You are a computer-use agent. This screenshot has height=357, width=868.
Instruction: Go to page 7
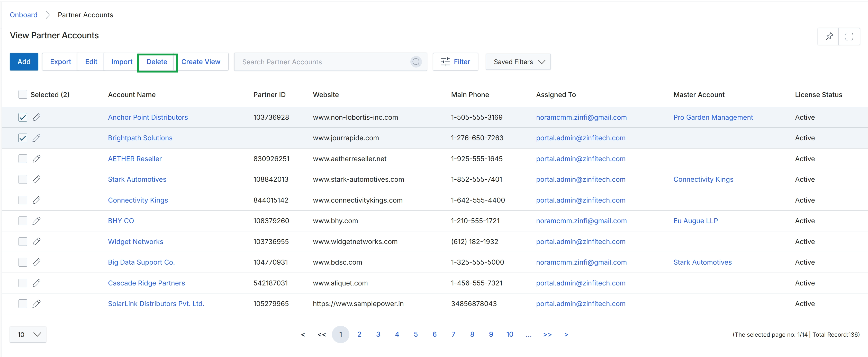pos(453,334)
